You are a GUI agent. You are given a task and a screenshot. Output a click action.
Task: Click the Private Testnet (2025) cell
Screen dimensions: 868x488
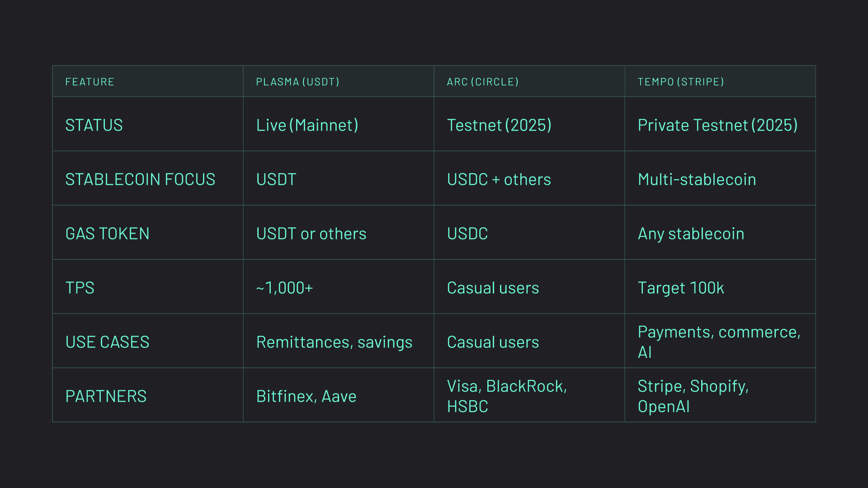[717, 125]
